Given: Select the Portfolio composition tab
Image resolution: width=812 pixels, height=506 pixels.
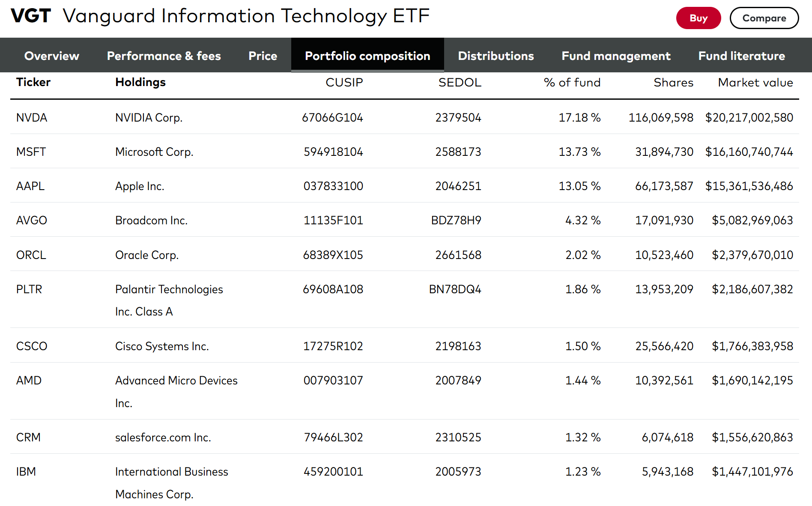Looking at the screenshot, I should [x=367, y=56].
